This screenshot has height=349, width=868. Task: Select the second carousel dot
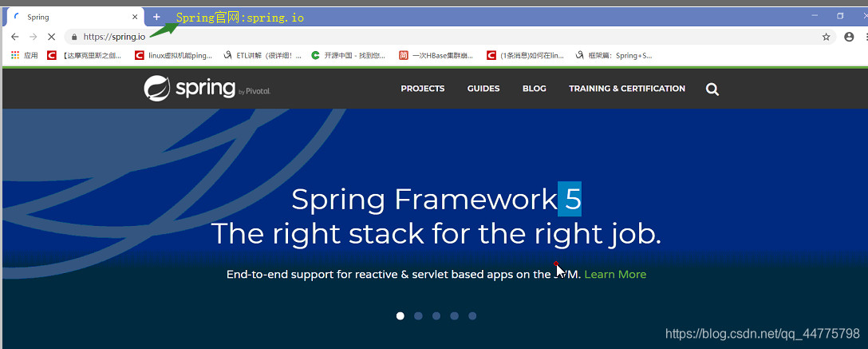click(419, 315)
